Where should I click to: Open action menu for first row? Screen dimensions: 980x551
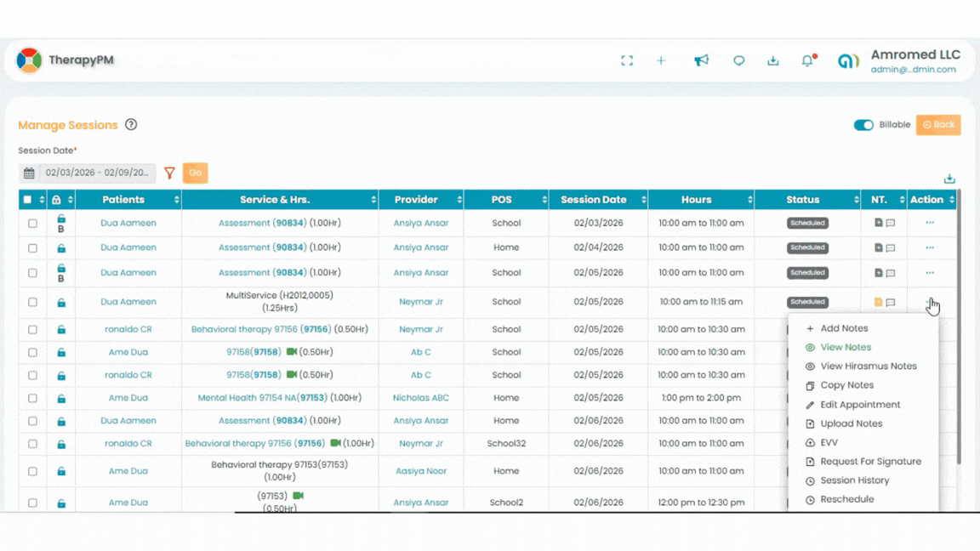point(930,223)
